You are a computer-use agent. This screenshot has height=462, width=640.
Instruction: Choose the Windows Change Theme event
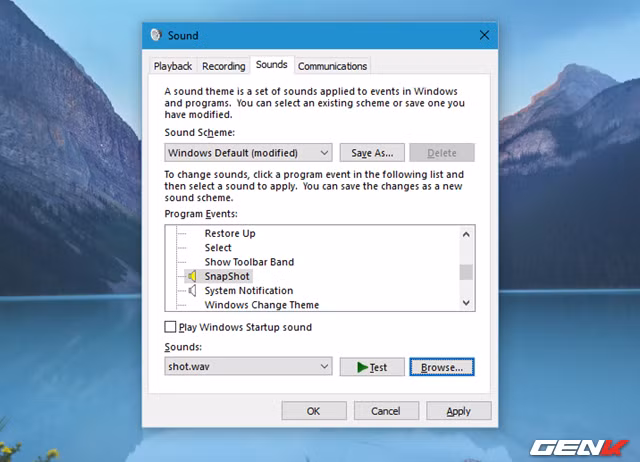pyautogui.click(x=262, y=304)
